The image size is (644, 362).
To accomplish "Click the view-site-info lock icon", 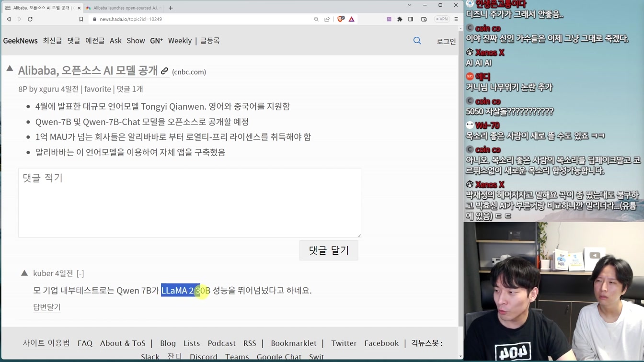I will click(94, 19).
